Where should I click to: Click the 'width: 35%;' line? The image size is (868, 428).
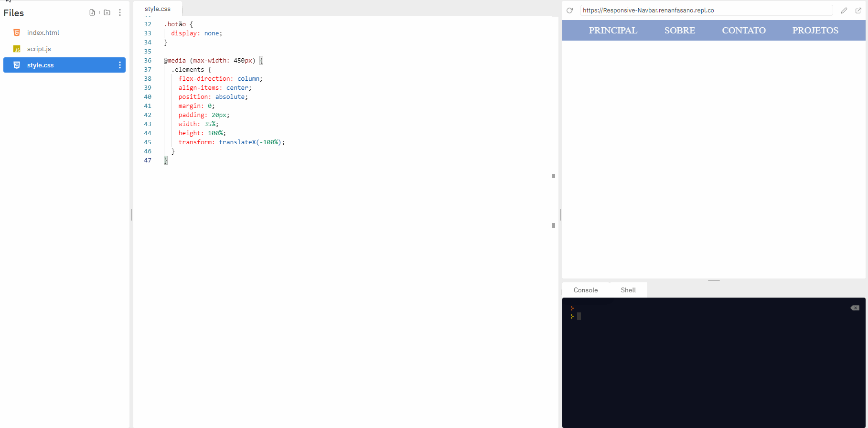point(198,124)
